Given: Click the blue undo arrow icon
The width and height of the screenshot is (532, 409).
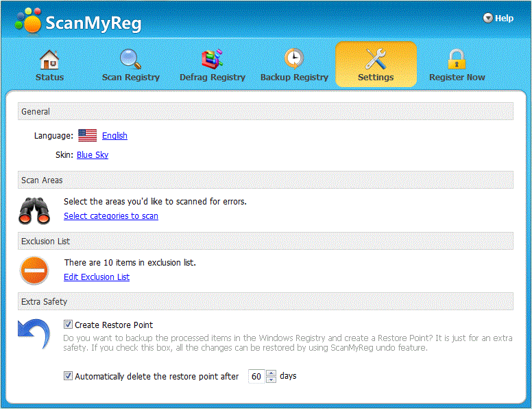Looking at the screenshot, I should click(x=34, y=334).
